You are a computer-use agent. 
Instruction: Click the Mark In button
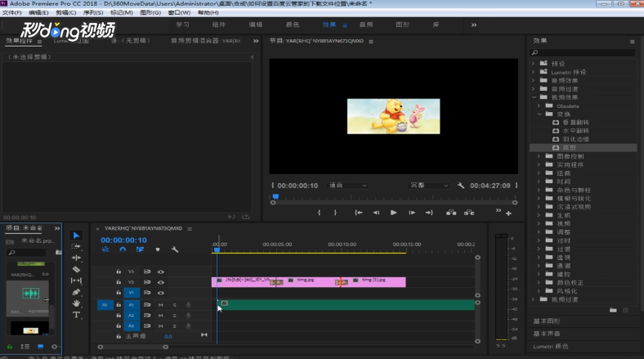(x=319, y=213)
